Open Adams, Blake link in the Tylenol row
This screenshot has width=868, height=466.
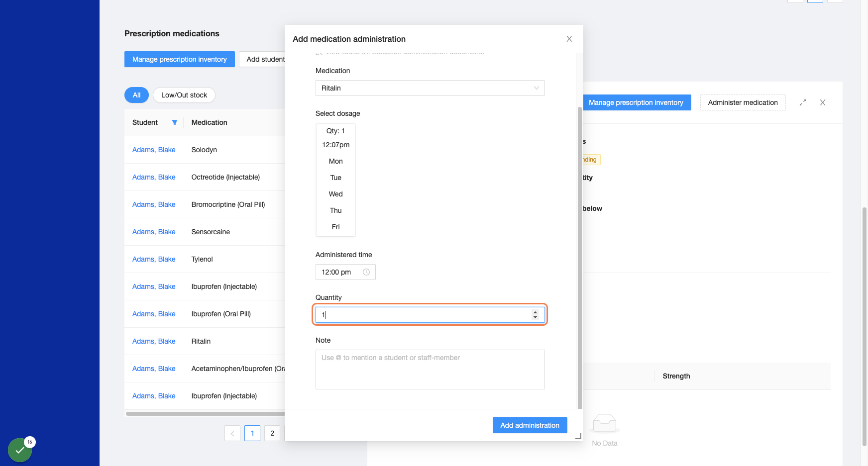coord(154,259)
